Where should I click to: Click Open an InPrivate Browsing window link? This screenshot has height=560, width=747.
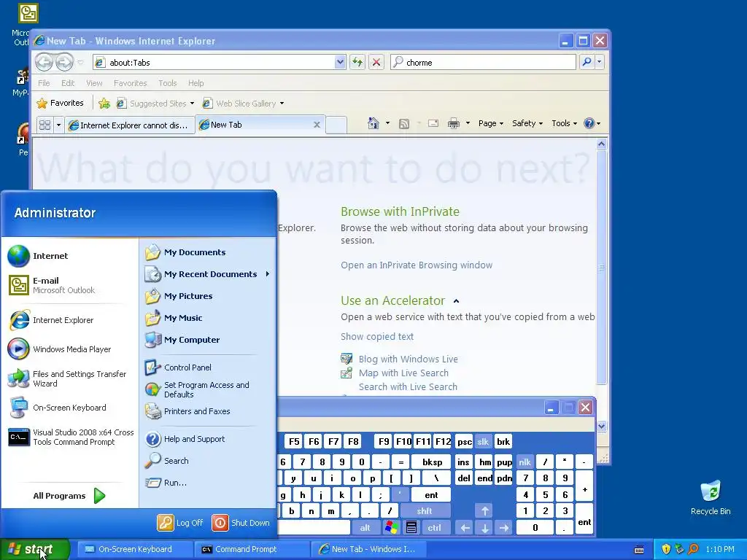417,265
